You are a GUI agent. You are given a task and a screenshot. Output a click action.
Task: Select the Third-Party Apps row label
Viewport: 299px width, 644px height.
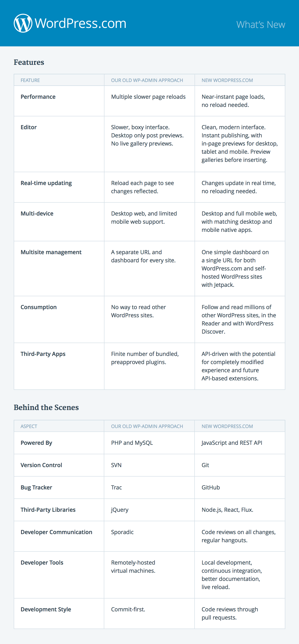[x=43, y=354]
